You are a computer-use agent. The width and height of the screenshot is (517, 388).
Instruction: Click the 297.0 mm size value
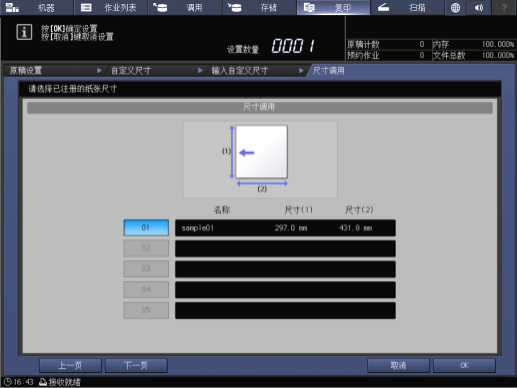pyautogui.click(x=291, y=228)
